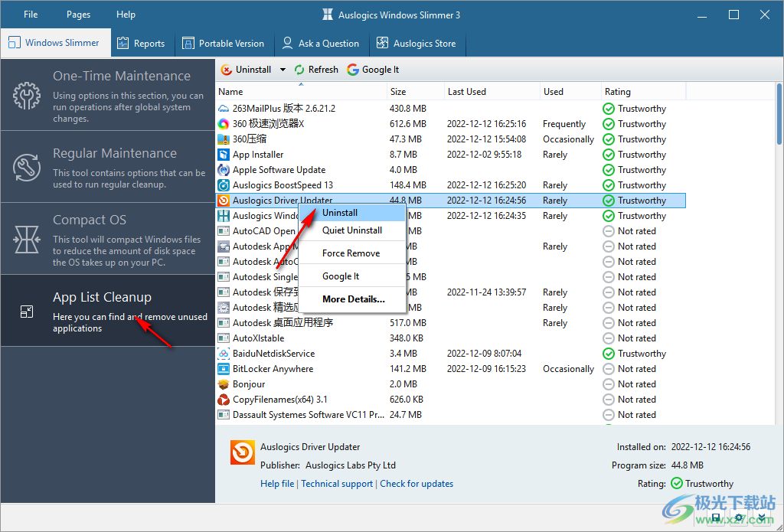Image resolution: width=784 pixels, height=532 pixels.
Task: Click the double-chevron expander at bottom right
Action: click(762, 517)
